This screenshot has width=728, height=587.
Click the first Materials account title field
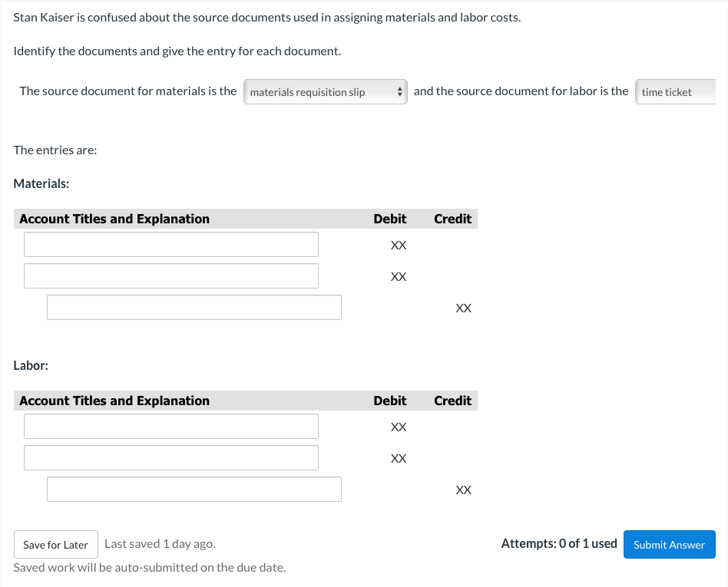171,245
